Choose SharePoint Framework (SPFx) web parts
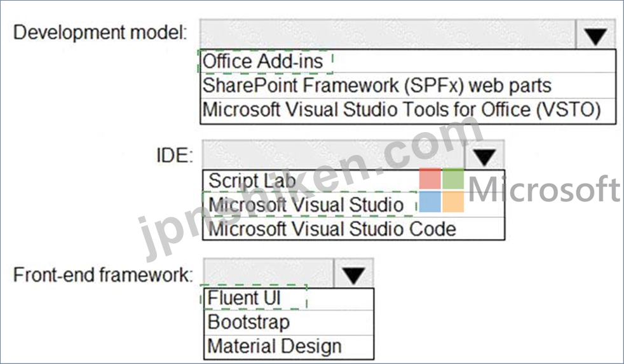This screenshot has height=364, width=624. tap(408, 86)
